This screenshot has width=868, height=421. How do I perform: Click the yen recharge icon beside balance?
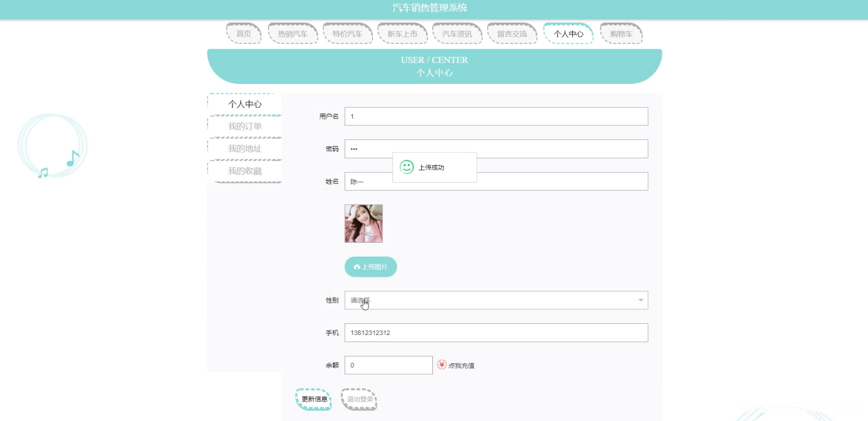tap(442, 364)
